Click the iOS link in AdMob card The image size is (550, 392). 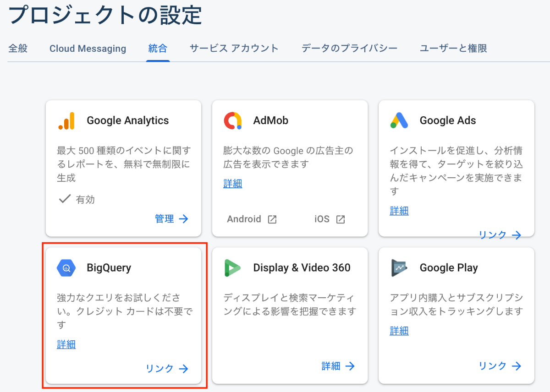tap(322, 219)
